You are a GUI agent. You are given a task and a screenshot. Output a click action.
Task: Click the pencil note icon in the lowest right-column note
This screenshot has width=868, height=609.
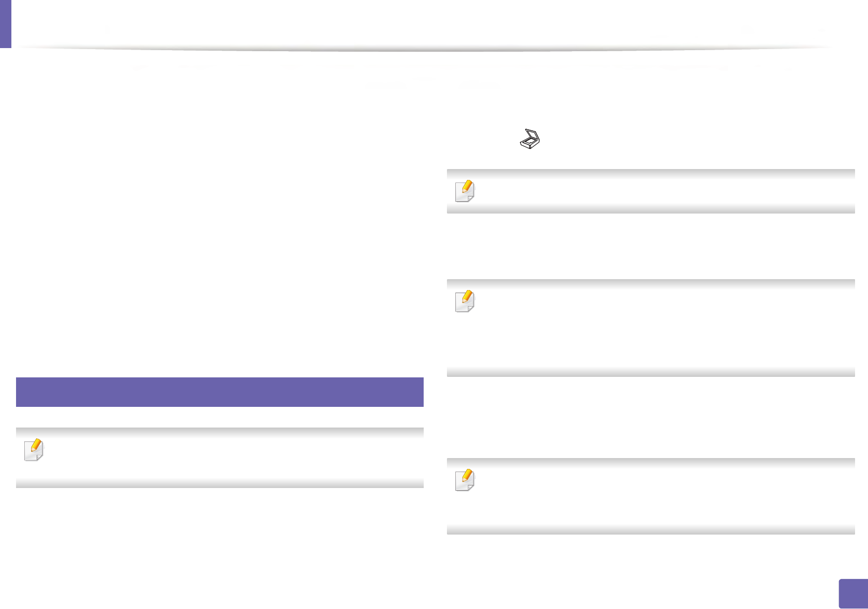(x=465, y=480)
